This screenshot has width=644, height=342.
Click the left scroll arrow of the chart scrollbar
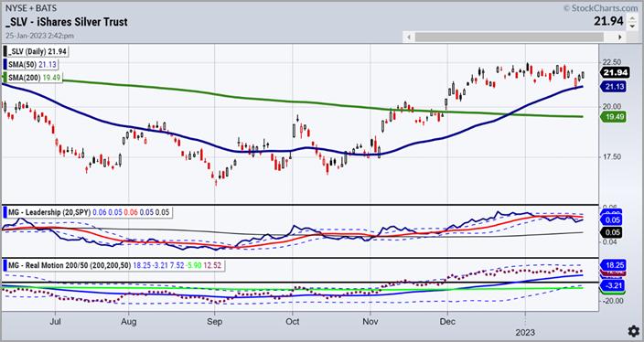click(x=409, y=37)
